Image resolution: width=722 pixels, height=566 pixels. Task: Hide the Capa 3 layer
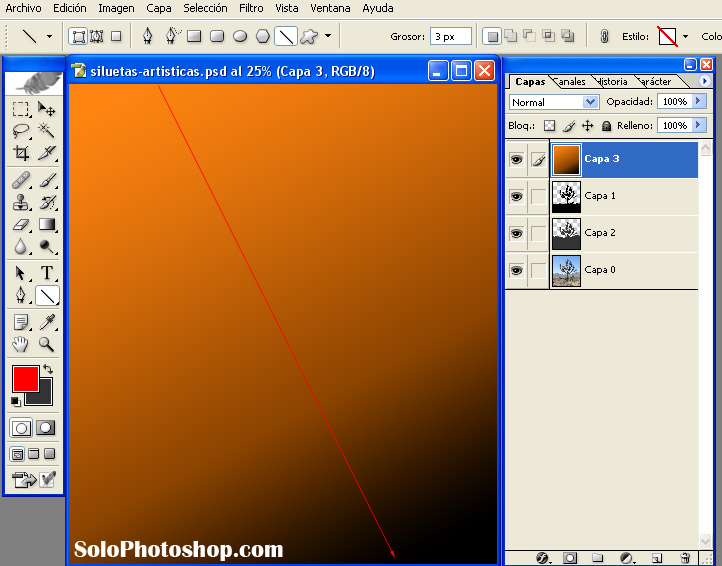coord(516,160)
